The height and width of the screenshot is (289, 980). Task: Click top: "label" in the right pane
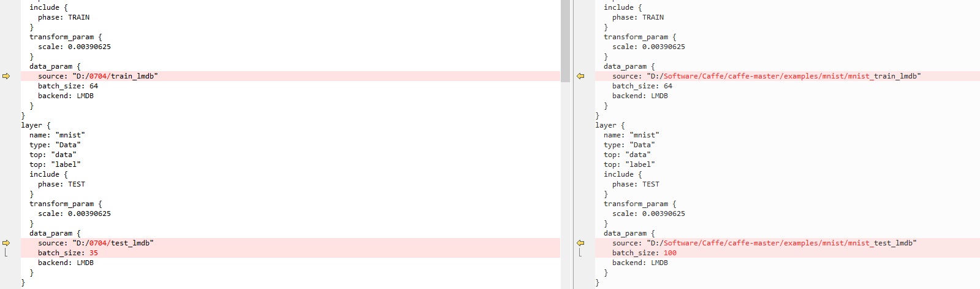(x=629, y=164)
